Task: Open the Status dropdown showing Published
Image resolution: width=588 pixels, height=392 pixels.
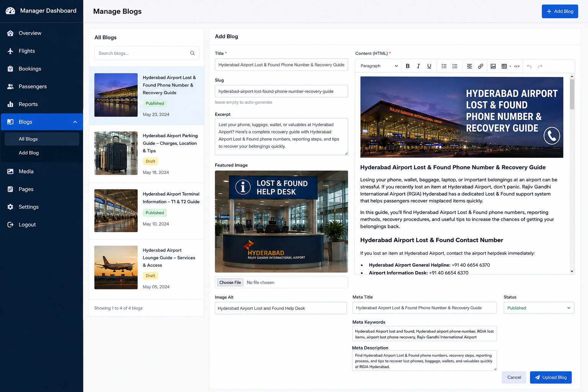Action: tap(539, 308)
